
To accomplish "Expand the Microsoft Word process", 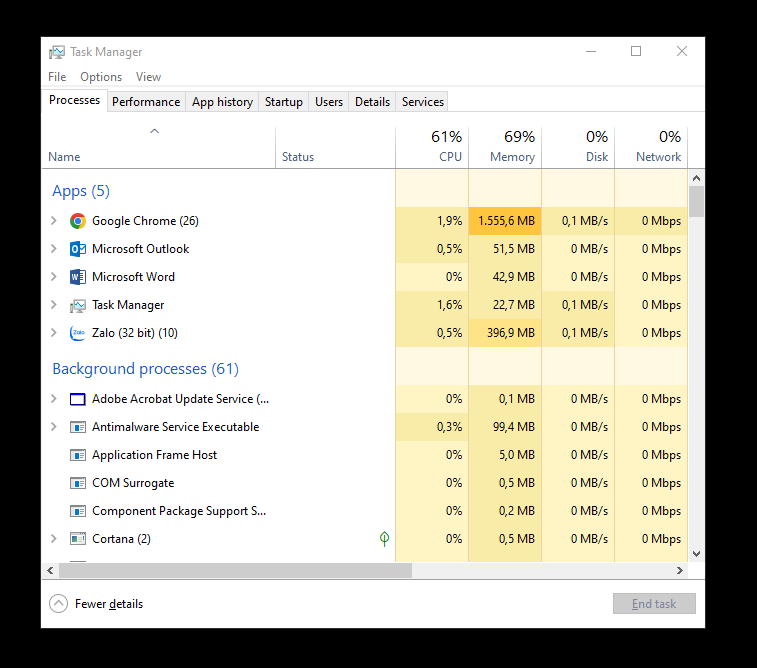I will click(x=54, y=277).
